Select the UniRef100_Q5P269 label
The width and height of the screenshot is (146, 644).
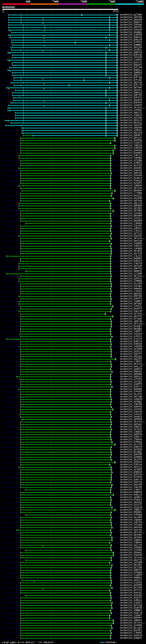(x=131, y=173)
